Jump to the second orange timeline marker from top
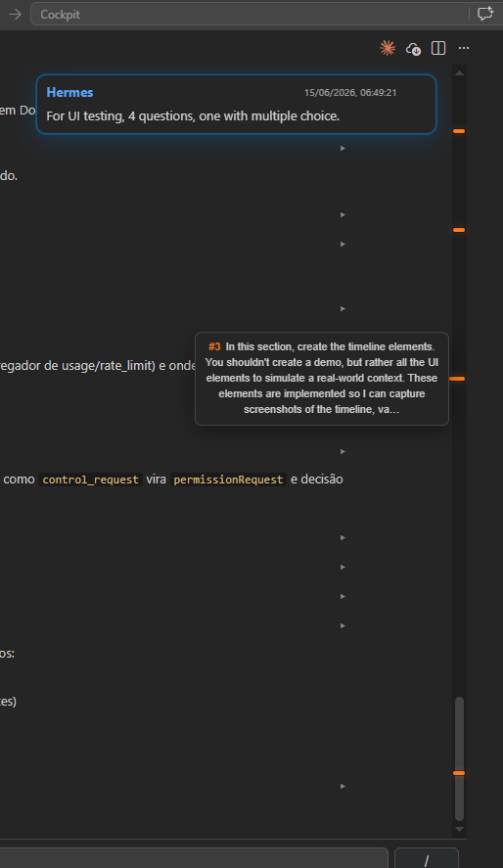Image resolution: width=503 pixels, height=868 pixels. tap(459, 230)
